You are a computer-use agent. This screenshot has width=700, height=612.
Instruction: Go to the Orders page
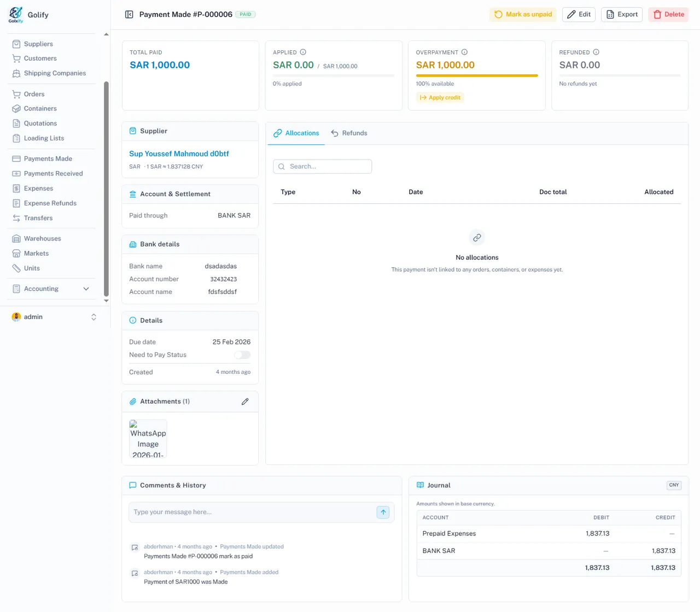pyautogui.click(x=34, y=94)
